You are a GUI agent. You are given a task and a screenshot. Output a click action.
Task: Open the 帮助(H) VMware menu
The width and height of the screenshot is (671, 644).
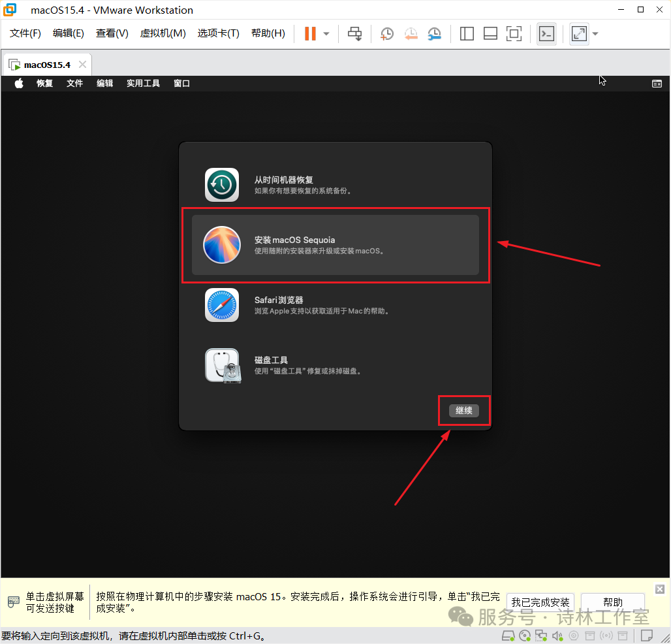point(268,33)
